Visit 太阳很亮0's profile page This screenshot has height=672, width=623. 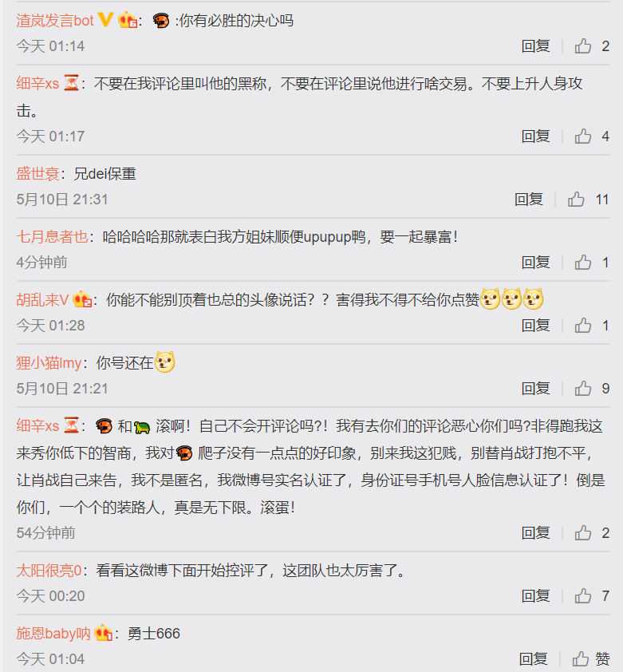point(49,571)
